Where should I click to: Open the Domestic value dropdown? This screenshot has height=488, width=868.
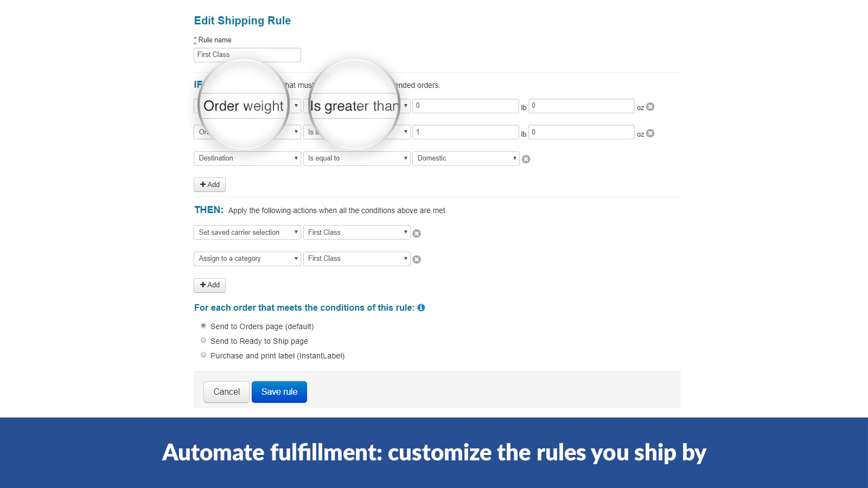pyautogui.click(x=466, y=158)
